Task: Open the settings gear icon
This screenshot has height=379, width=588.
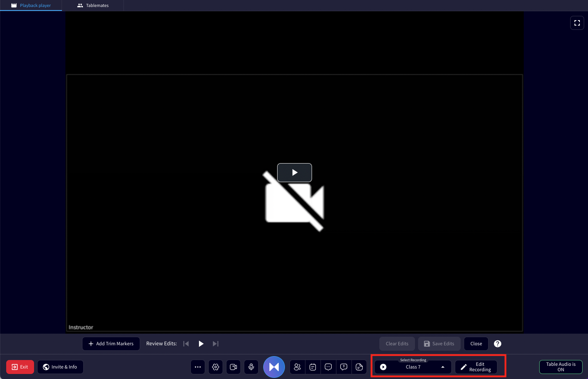Action: point(216,367)
